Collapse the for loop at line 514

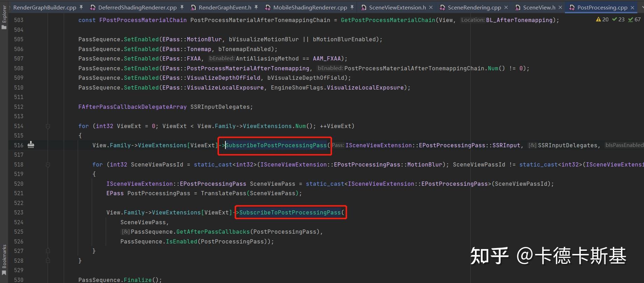[48, 126]
